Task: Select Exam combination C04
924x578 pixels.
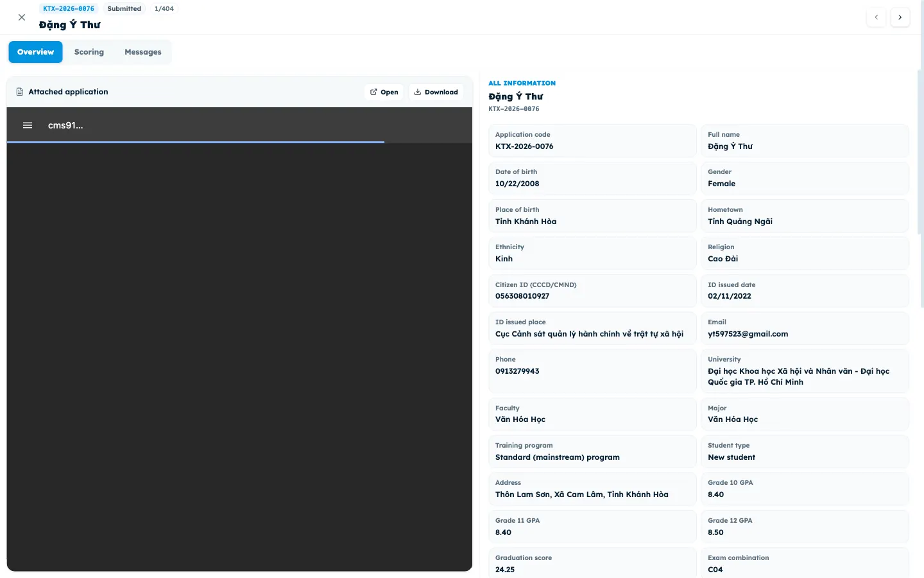Action: [x=715, y=570]
